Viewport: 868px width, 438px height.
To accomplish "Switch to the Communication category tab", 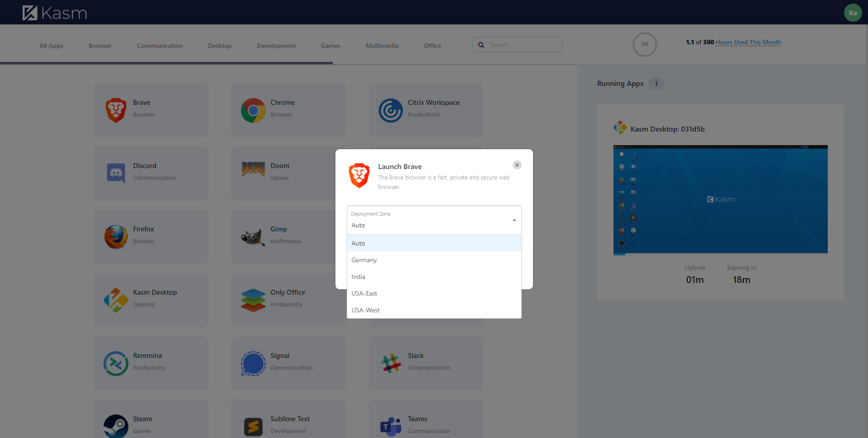I will 160,46.
